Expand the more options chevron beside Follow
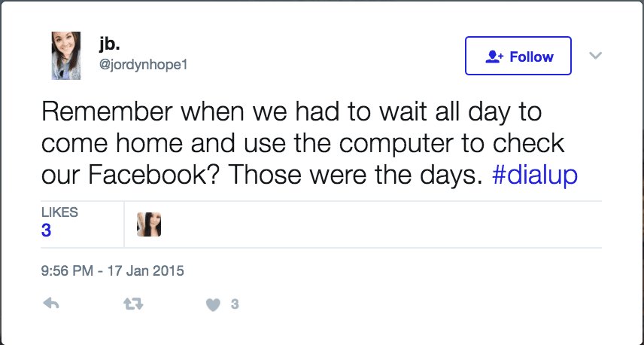644x345 pixels. click(x=596, y=55)
